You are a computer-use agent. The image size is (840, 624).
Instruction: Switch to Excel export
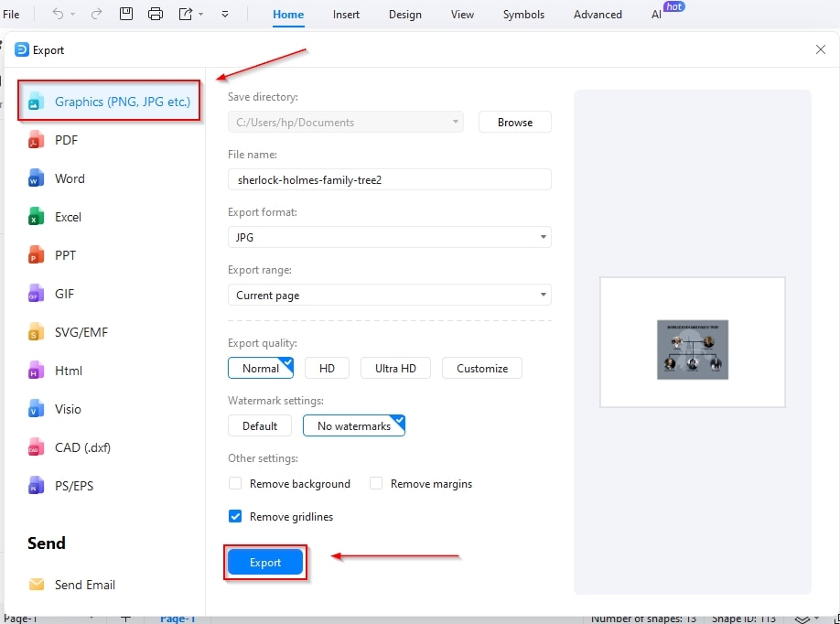(x=68, y=217)
